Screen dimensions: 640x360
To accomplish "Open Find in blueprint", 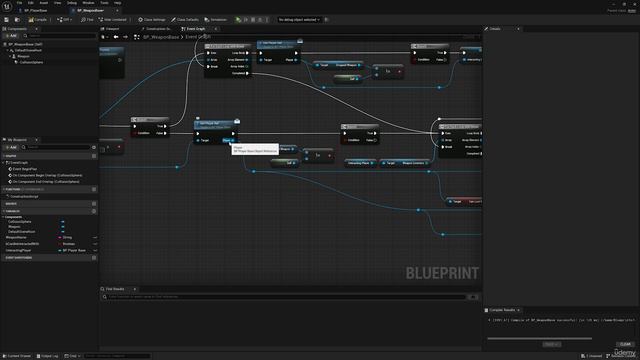I will (x=87, y=20).
